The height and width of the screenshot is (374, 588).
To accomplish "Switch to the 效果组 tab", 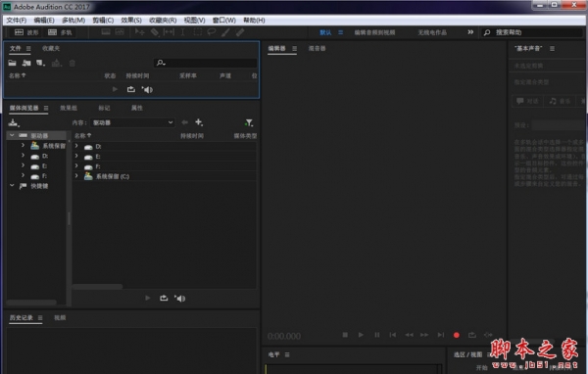I will [69, 108].
